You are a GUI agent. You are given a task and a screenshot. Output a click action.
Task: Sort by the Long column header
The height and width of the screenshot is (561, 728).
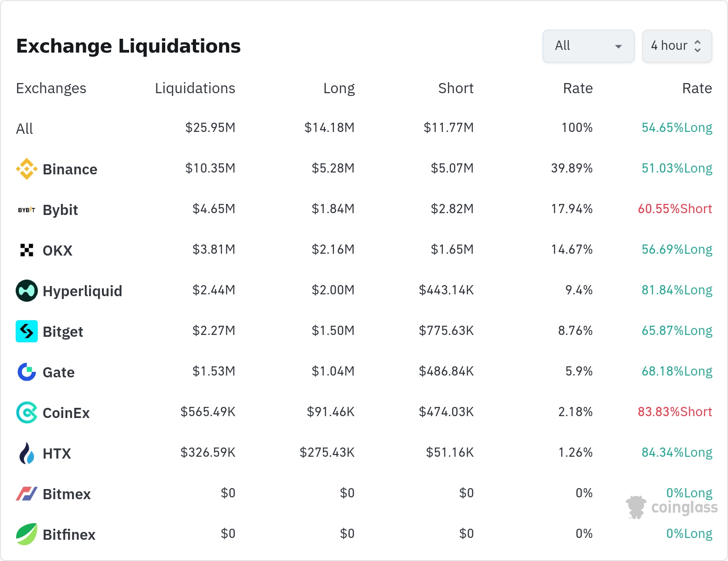click(x=339, y=88)
